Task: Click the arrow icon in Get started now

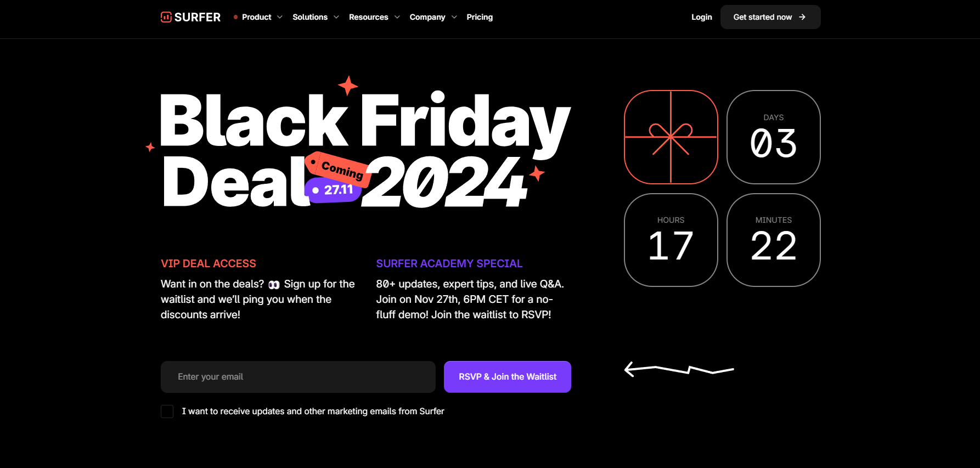Action: [802, 17]
